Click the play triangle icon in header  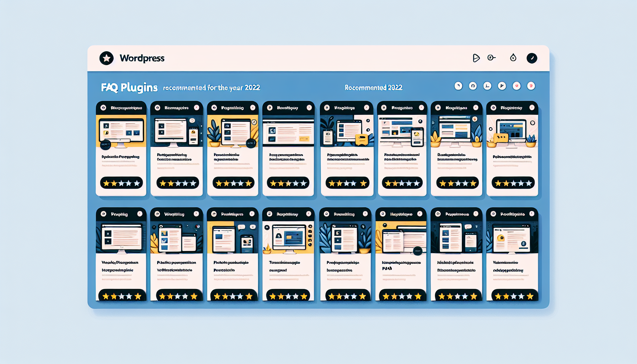pos(476,58)
